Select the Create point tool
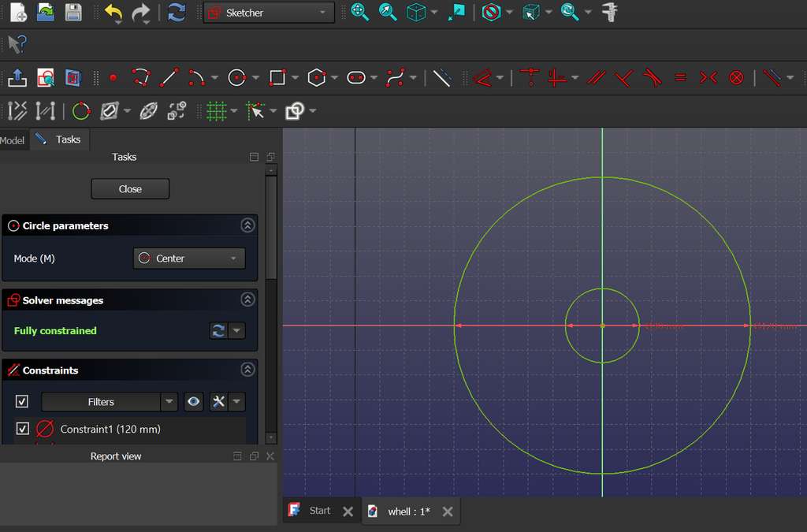 coord(113,77)
